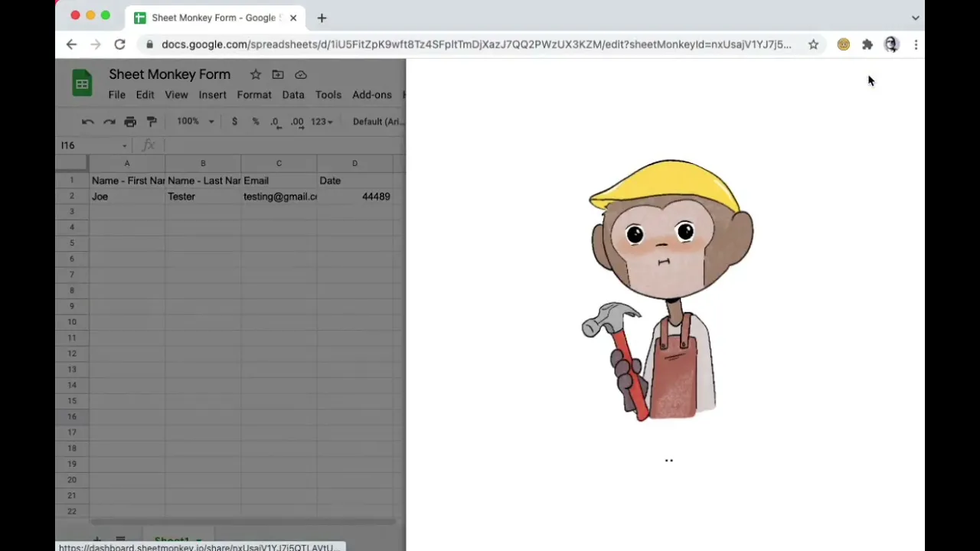Image resolution: width=980 pixels, height=551 pixels.
Task: Open the Data menu
Action: tap(293, 95)
